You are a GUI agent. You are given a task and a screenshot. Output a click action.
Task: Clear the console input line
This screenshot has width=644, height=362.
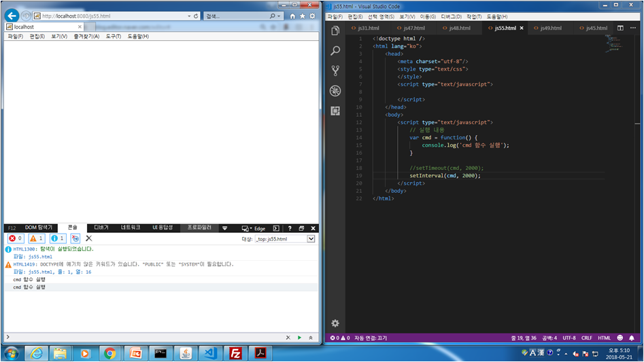tap(288, 338)
